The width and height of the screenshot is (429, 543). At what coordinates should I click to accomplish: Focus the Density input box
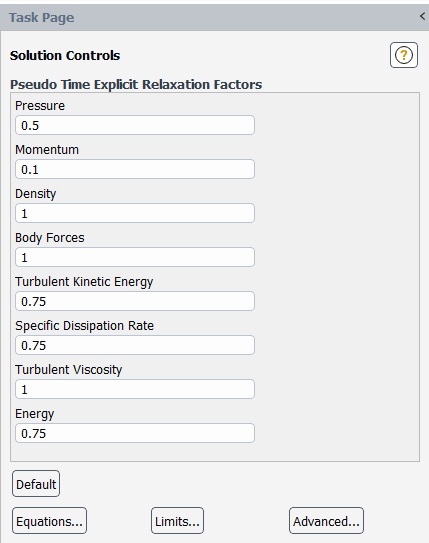tap(135, 213)
